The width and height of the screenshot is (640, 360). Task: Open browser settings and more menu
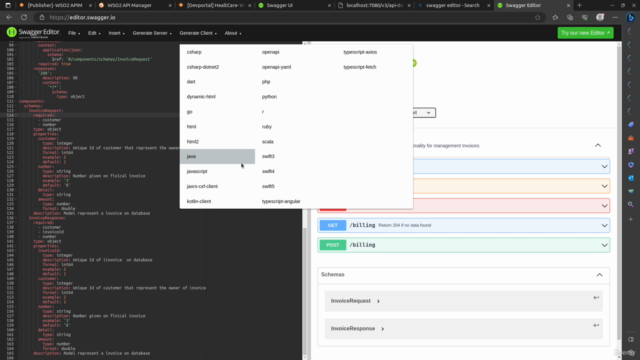coord(615,18)
